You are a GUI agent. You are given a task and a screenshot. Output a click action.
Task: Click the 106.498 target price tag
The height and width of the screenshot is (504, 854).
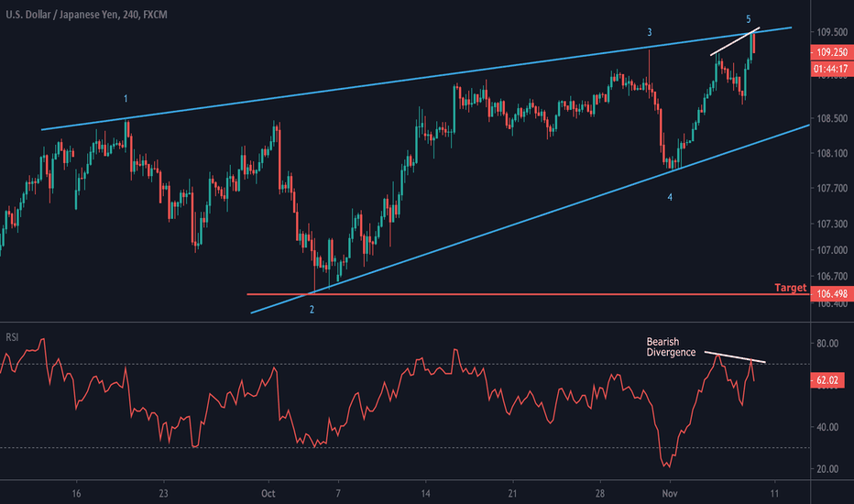click(x=831, y=293)
